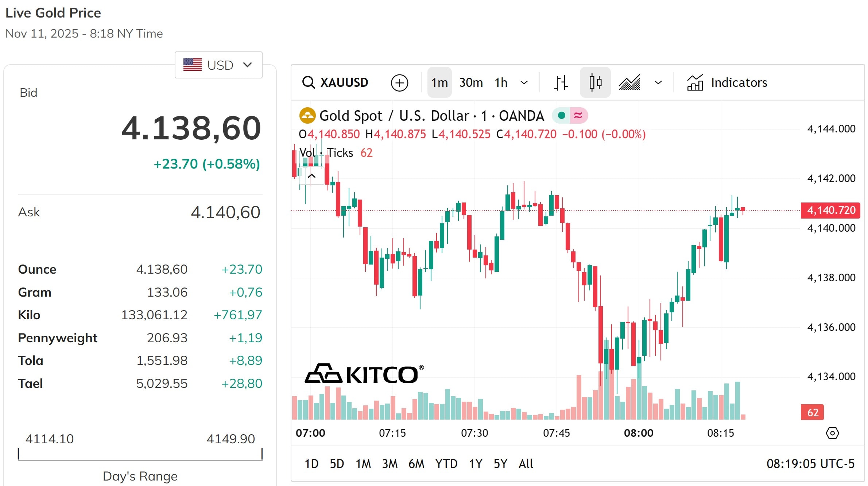This screenshot has width=868, height=486.
Task: Click the All range button
Action: click(x=525, y=464)
